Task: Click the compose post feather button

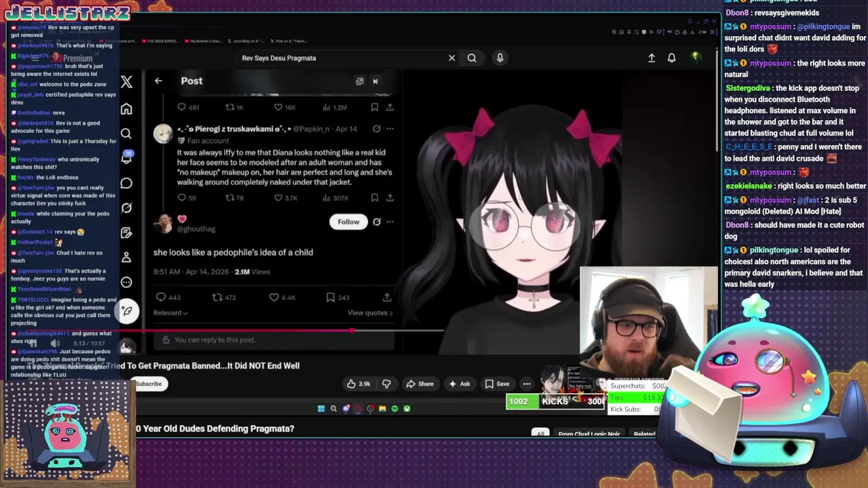Action: [x=126, y=311]
